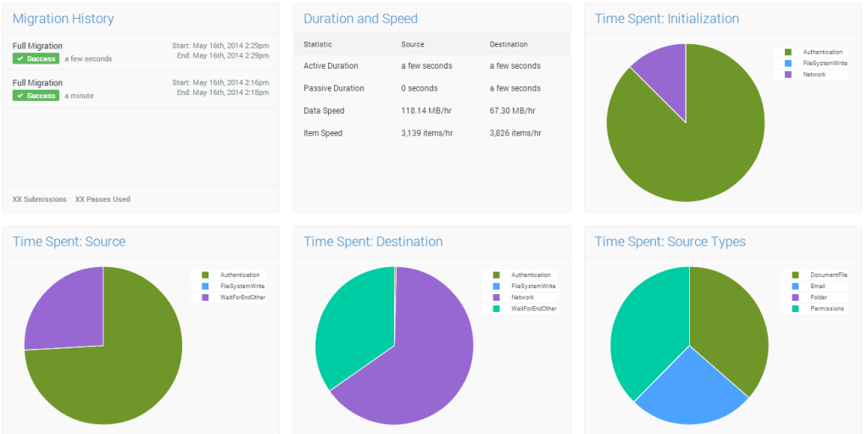Toggle WaitForEndOther legend entry in Source chart
The width and height of the screenshot is (868, 434).
[x=242, y=298]
